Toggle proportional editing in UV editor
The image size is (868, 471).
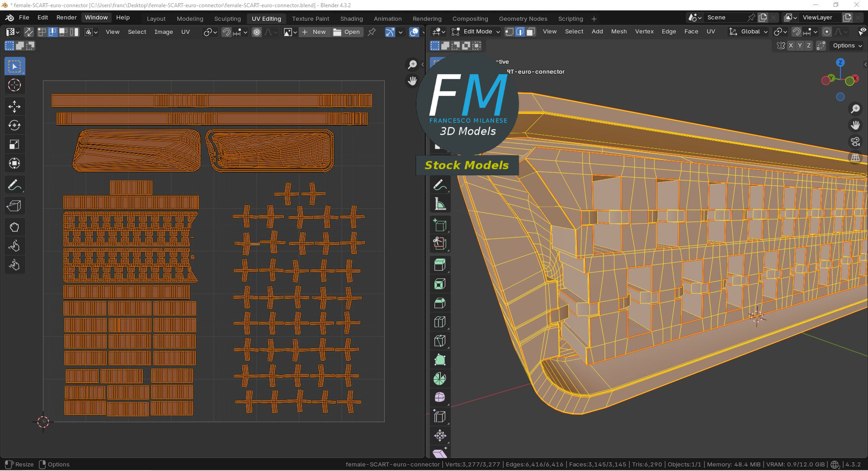[x=257, y=32]
